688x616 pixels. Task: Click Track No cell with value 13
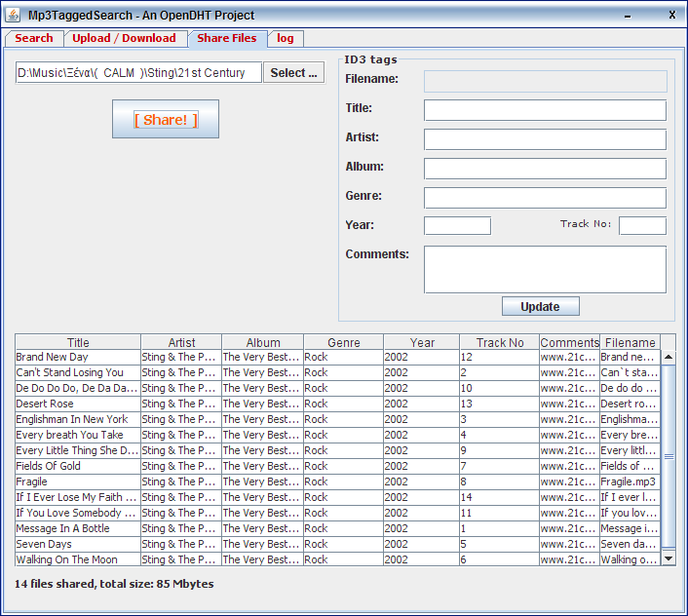coord(499,404)
